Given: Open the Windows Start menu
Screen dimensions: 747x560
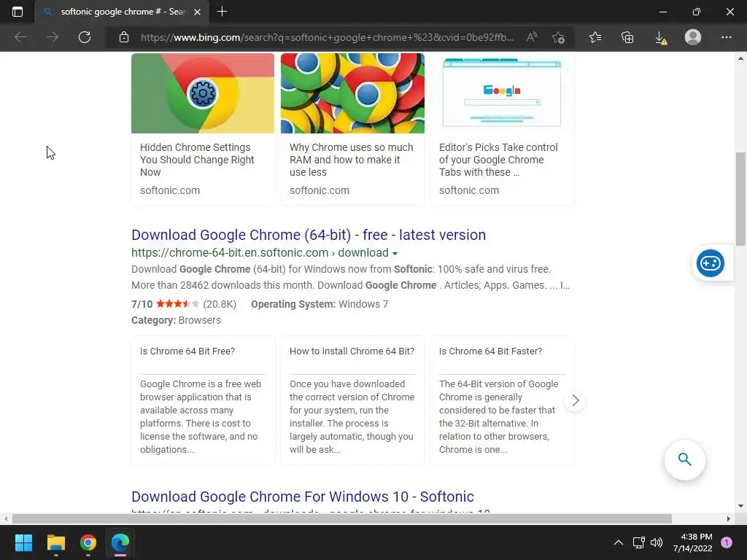Looking at the screenshot, I should click(23, 542).
